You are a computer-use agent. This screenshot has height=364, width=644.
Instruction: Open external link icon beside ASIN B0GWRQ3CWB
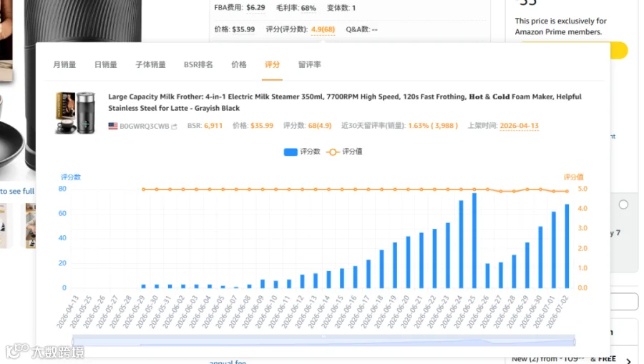(174, 127)
